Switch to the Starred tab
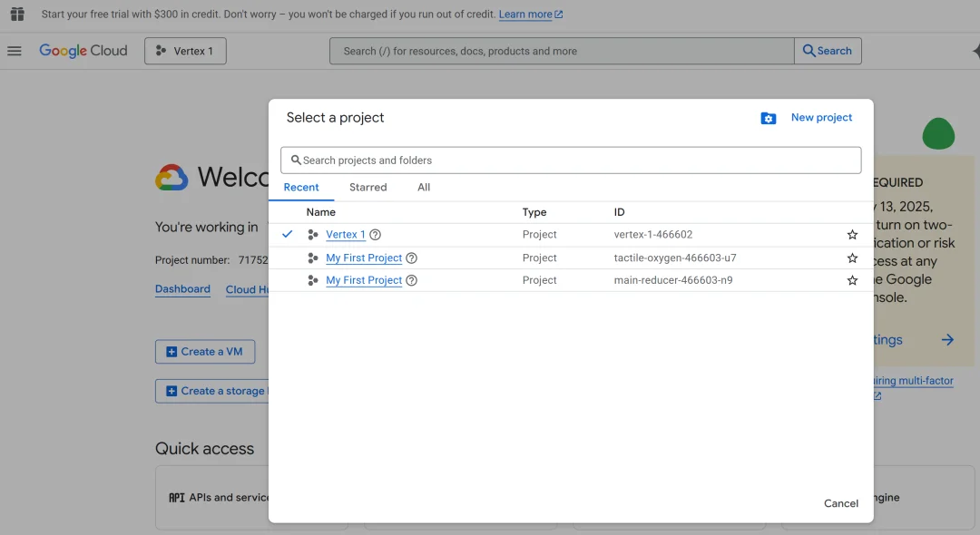 coord(367,188)
